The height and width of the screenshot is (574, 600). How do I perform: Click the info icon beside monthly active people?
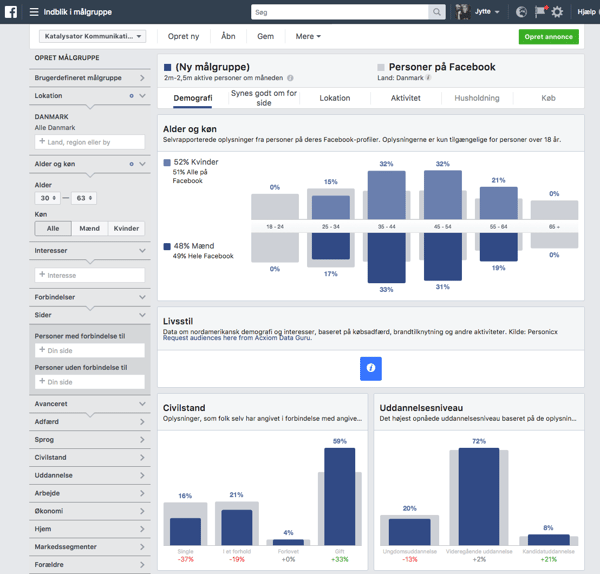291,78
